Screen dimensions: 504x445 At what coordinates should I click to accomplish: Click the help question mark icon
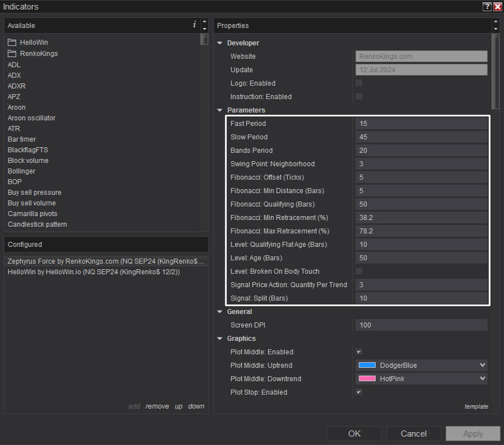tap(487, 7)
